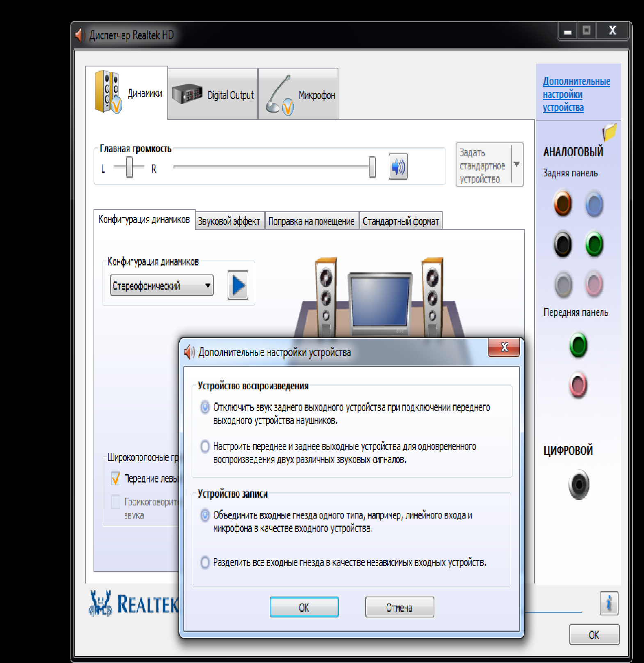644x663 pixels.
Task: Switch to Микрофон tab
Action: point(298,94)
